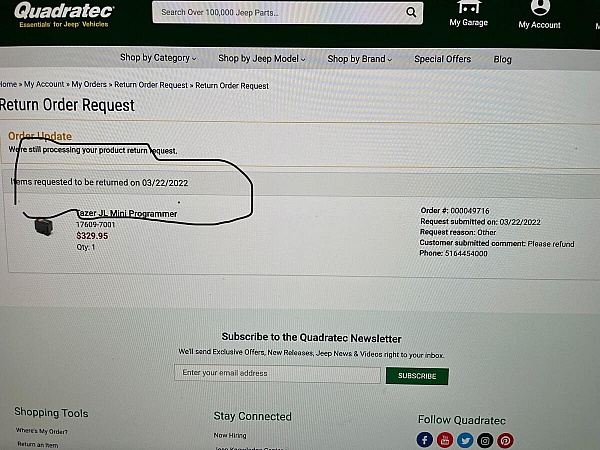Open Special Offers menu item
The image size is (600, 450).
click(442, 59)
